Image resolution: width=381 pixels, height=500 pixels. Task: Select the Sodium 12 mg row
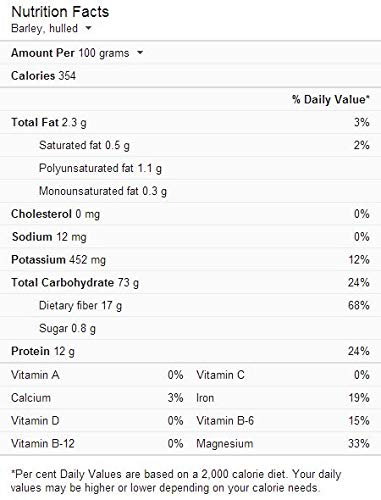pyautogui.click(x=190, y=237)
